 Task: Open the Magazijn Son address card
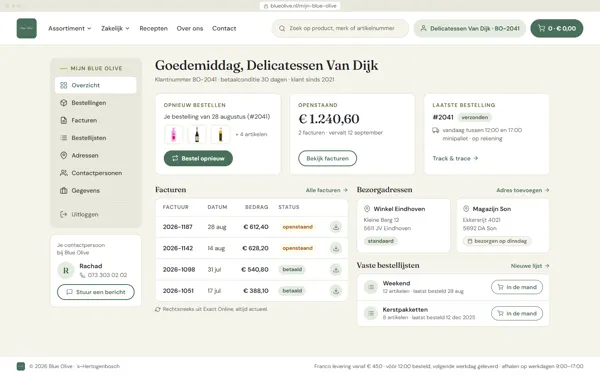click(503, 225)
